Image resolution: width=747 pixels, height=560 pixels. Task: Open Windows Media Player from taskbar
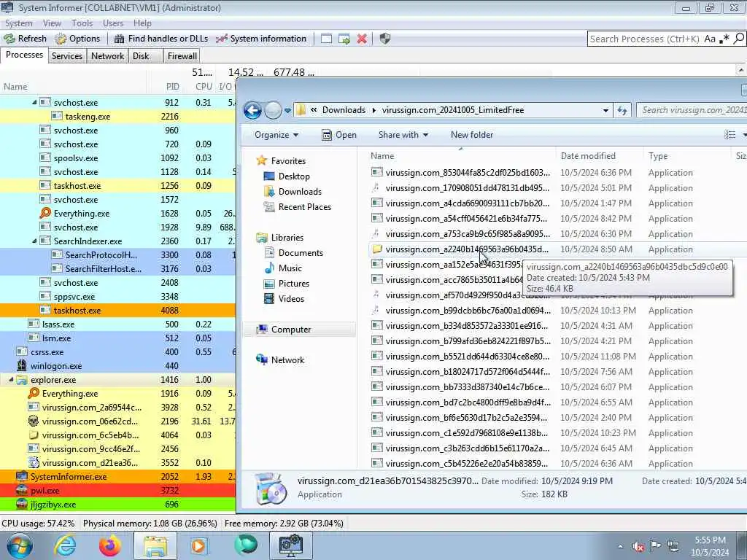(x=199, y=545)
